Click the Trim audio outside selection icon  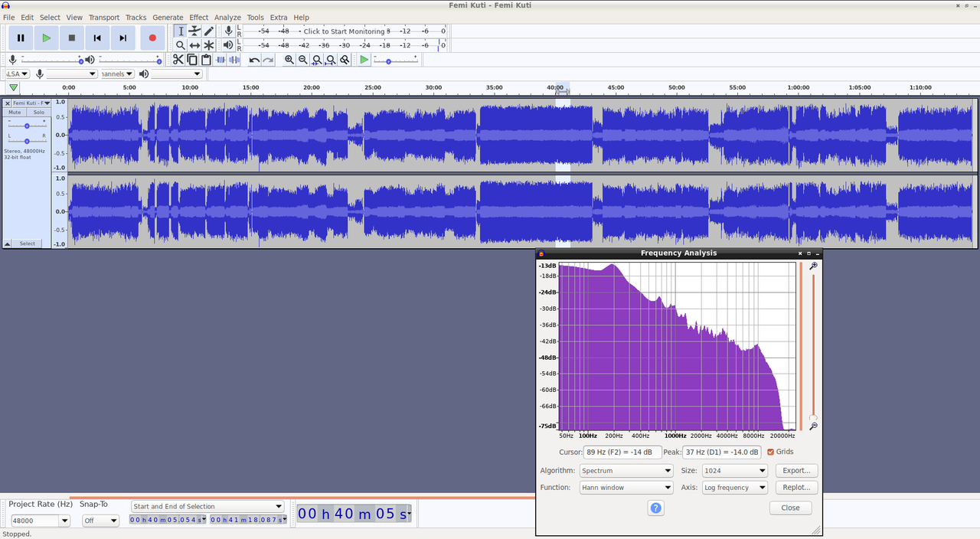coord(220,60)
